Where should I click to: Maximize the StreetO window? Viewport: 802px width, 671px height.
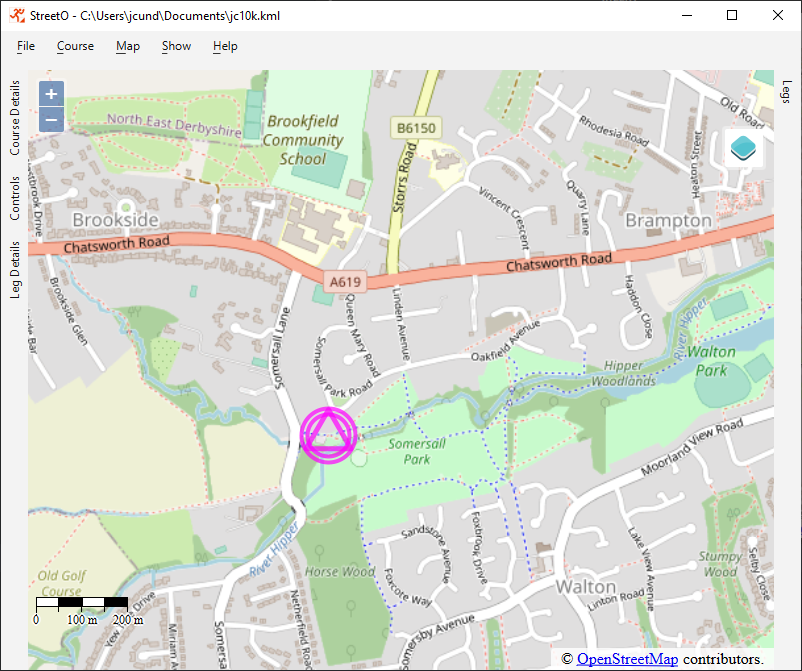pyautogui.click(x=732, y=16)
